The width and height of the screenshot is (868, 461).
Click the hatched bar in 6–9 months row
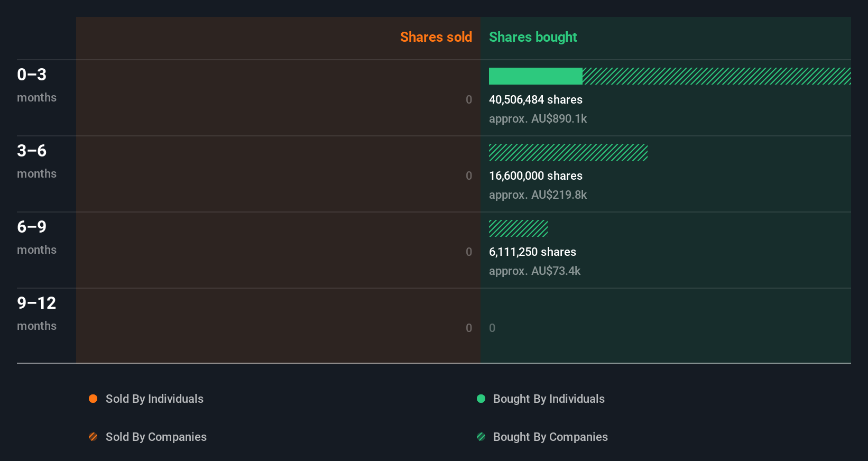[x=518, y=228]
